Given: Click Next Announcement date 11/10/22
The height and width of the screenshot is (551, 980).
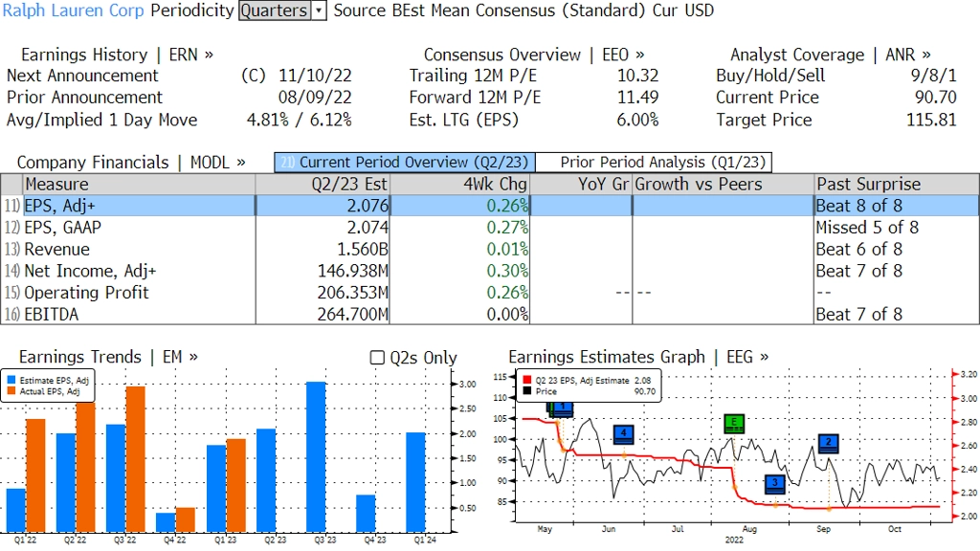Looking at the screenshot, I should click(x=315, y=76).
